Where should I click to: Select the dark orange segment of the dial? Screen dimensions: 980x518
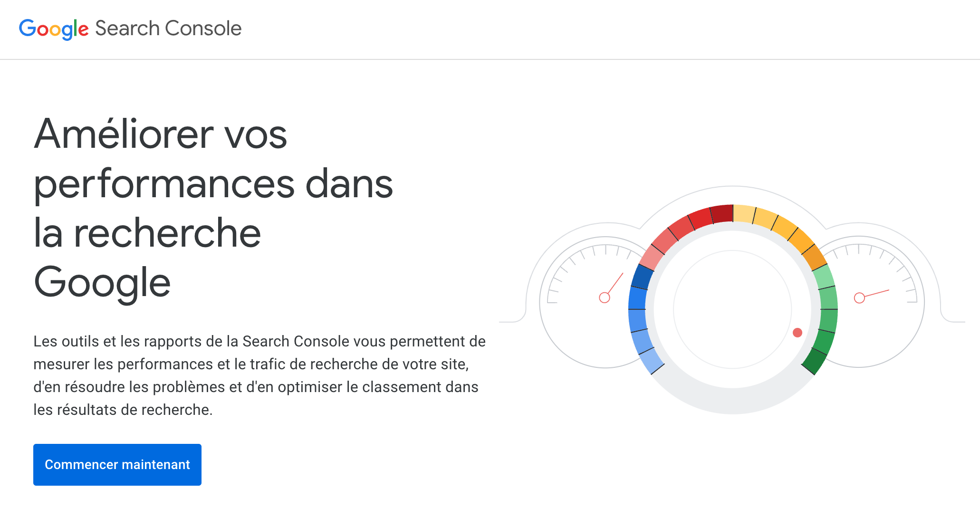point(814,257)
